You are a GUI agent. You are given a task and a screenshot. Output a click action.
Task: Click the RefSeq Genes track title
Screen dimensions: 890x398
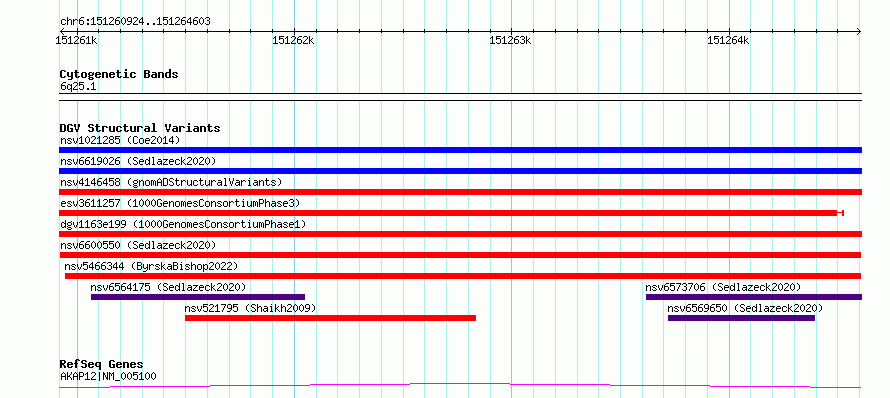point(102,365)
